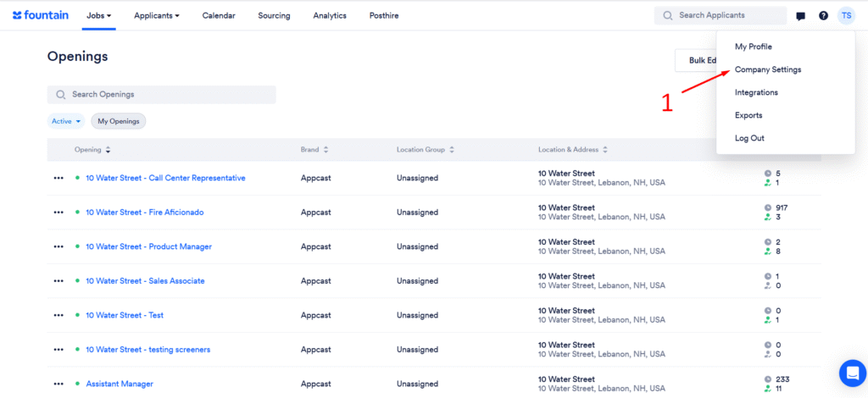Open the Fire Aficionado opening link
Viewport: 868px width, 398px height.
tap(144, 213)
